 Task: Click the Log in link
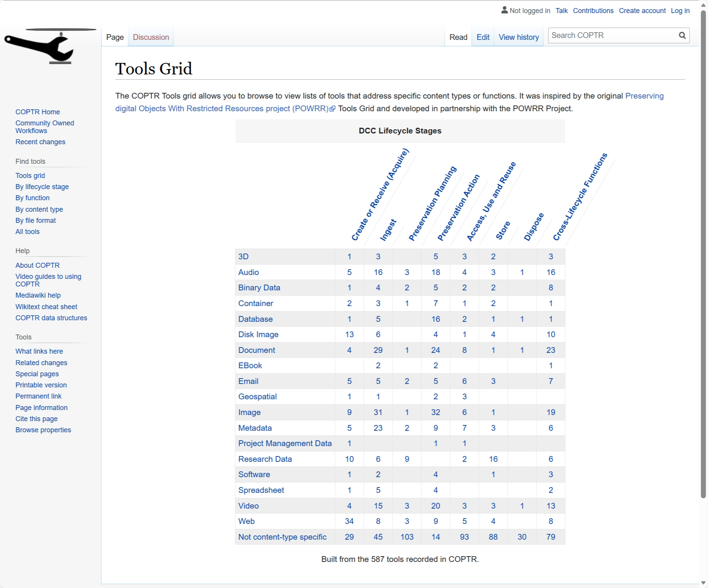coord(680,11)
